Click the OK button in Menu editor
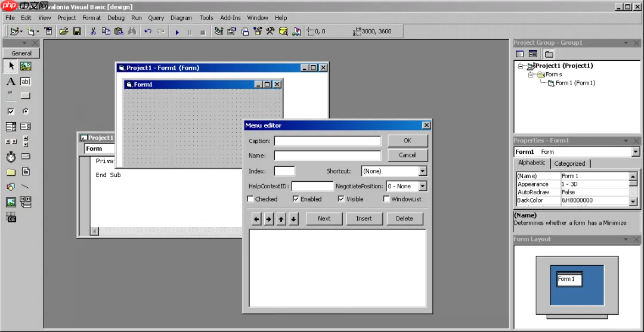The width and height of the screenshot is (644, 332). pyautogui.click(x=407, y=140)
